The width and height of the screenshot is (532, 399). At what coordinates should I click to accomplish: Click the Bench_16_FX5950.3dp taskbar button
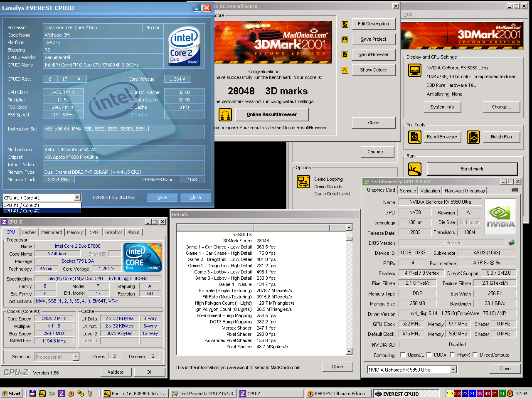pos(135,394)
